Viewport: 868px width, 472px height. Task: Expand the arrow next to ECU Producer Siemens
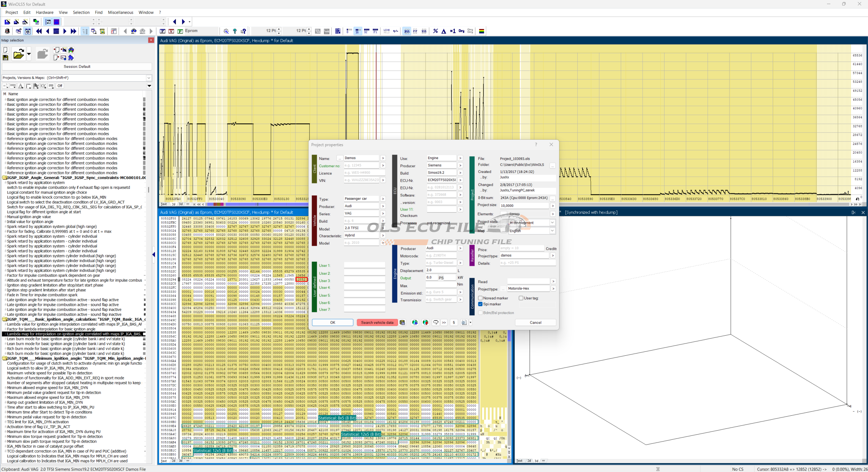[460, 165]
